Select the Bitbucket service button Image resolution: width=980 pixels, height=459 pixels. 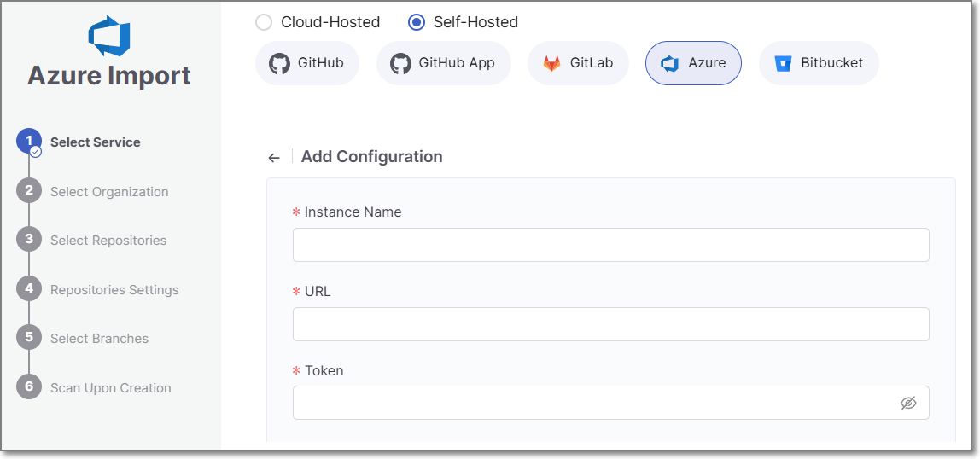point(819,63)
